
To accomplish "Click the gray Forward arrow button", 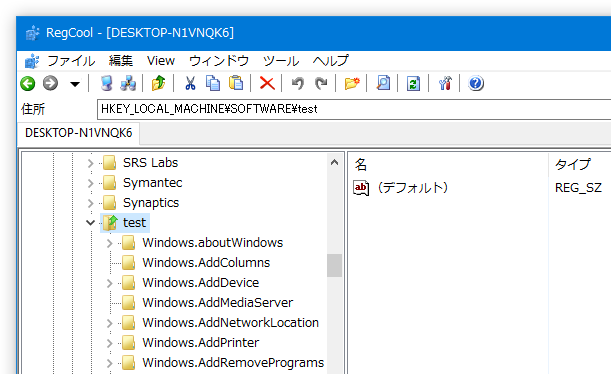I will (x=50, y=83).
